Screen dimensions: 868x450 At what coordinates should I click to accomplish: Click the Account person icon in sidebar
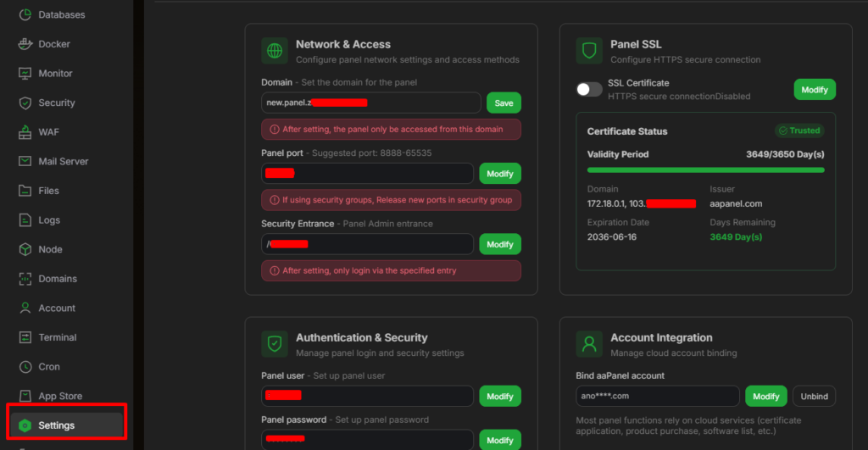25,308
